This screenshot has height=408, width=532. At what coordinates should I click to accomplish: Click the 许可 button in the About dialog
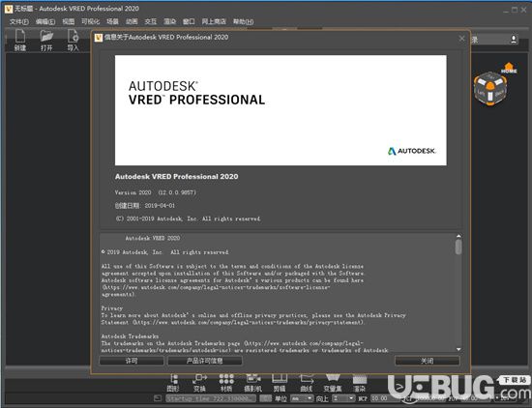coord(132,361)
